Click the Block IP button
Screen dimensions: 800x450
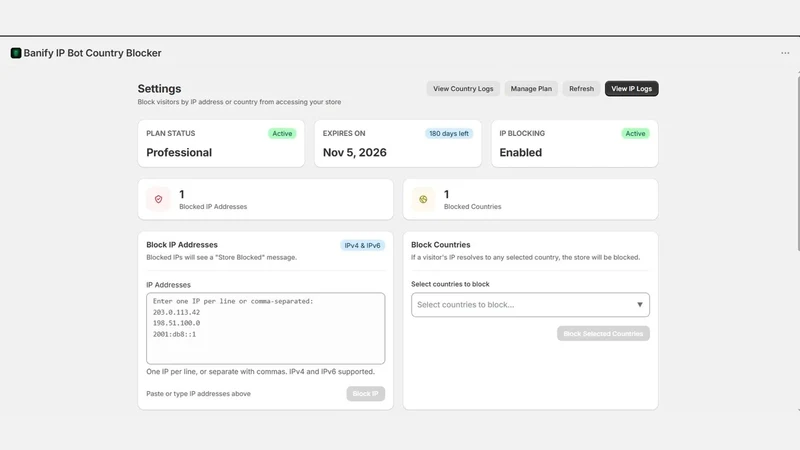point(365,393)
